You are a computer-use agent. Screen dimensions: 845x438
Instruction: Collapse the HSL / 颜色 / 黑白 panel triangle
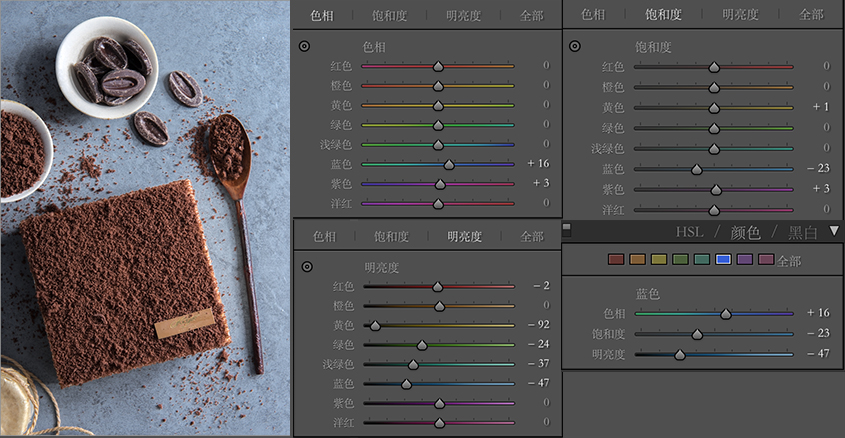(834, 231)
